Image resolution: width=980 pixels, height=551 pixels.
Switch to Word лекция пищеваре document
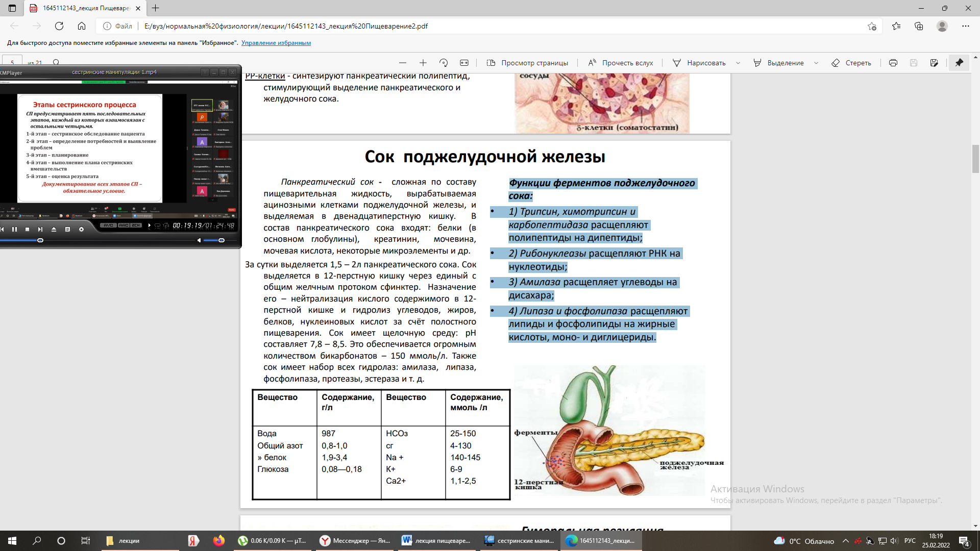437,541
